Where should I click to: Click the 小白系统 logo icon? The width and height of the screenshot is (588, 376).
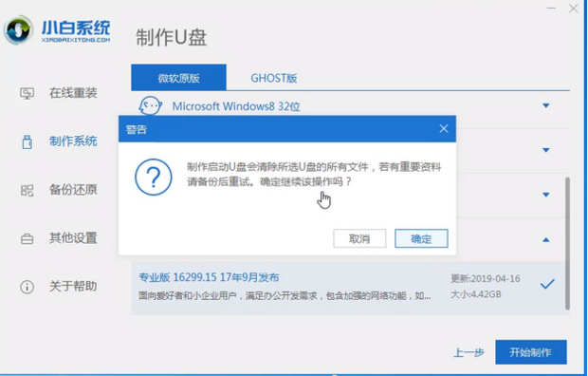point(19,29)
